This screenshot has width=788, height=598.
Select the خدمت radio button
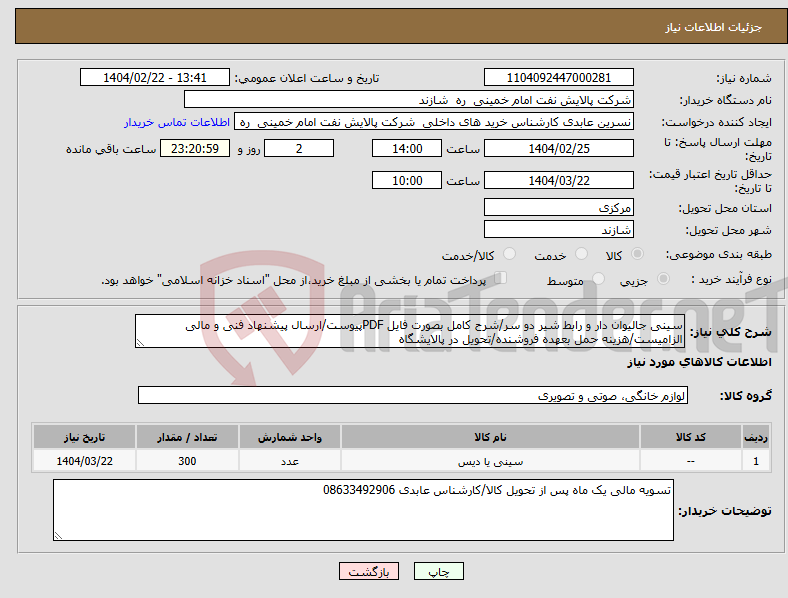(581, 253)
